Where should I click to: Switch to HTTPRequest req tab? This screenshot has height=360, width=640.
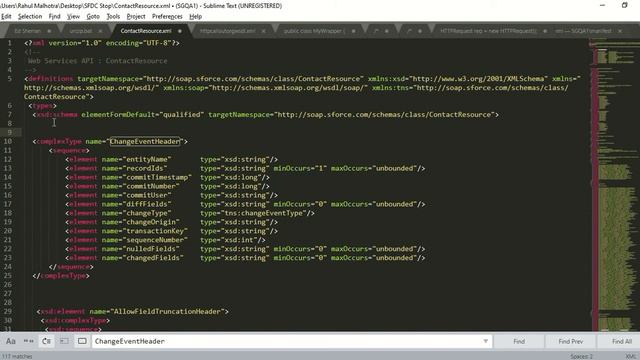(x=488, y=31)
